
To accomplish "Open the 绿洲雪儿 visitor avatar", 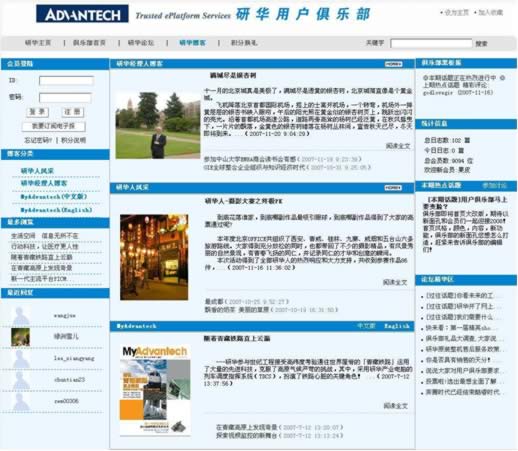I will [x=20, y=337].
